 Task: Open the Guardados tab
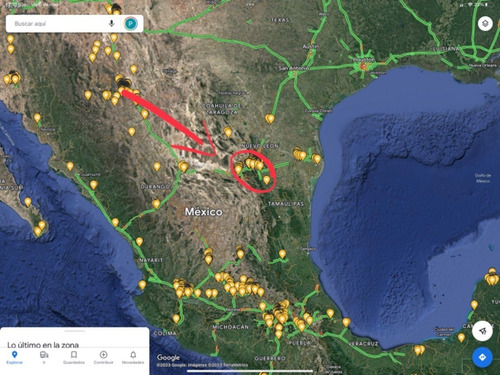point(74,358)
